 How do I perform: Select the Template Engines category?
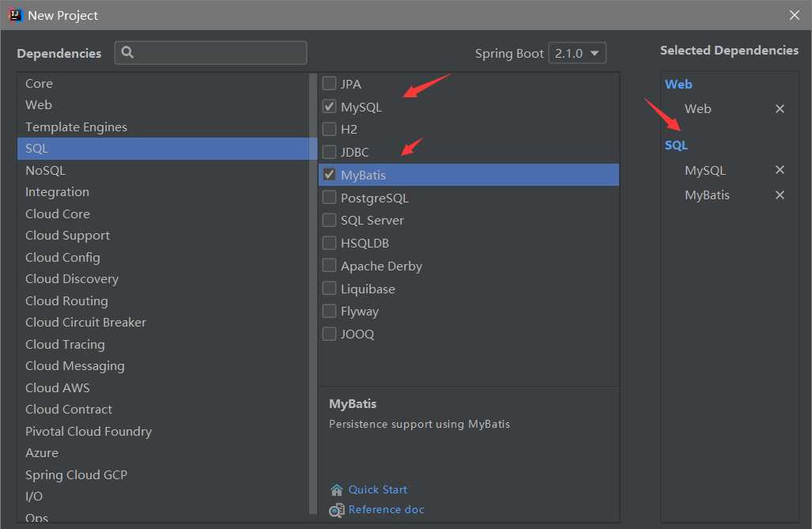click(x=163, y=127)
